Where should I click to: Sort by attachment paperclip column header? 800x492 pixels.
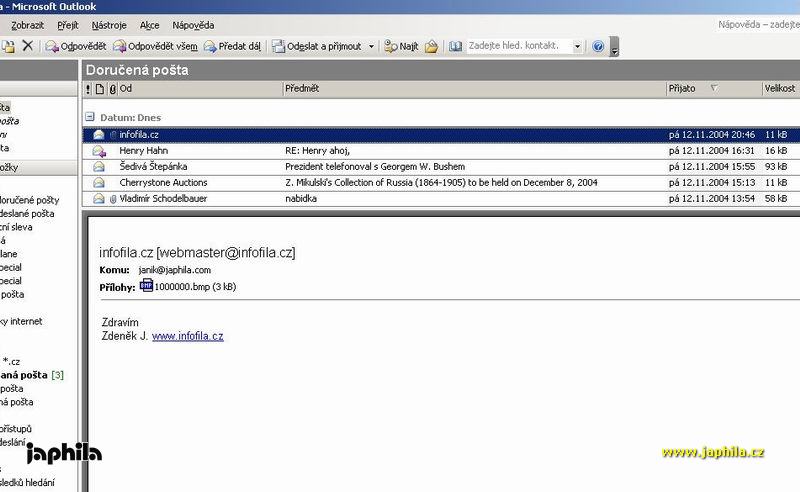pyautogui.click(x=112, y=89)
